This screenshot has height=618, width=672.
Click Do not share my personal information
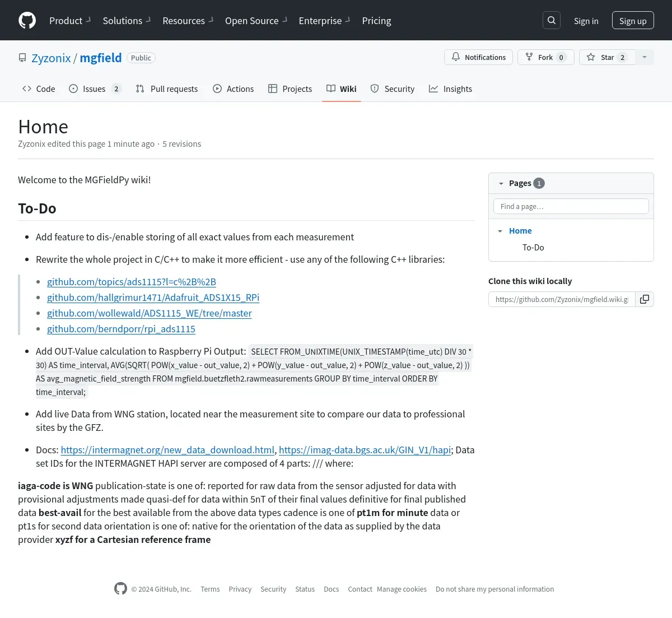click(495, 589)
